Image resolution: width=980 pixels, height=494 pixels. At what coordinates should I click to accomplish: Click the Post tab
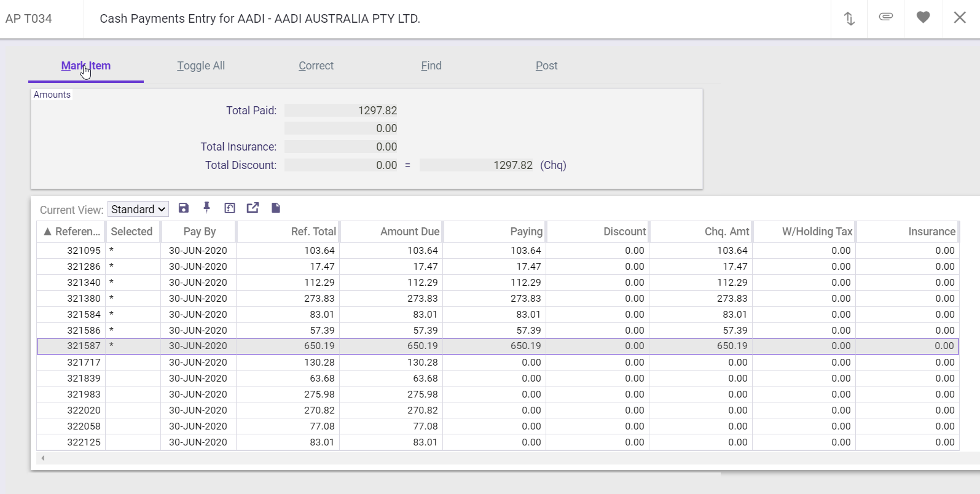(546, 66)
